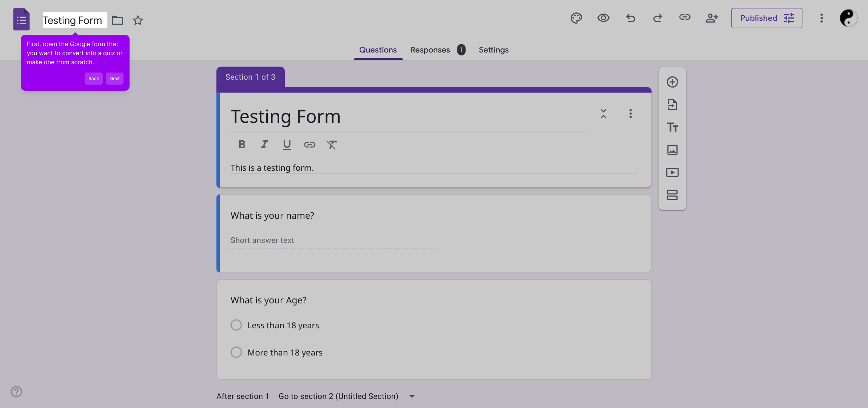Add video from side toolbar
Viewport: 868px width, 408px height.
672,173
